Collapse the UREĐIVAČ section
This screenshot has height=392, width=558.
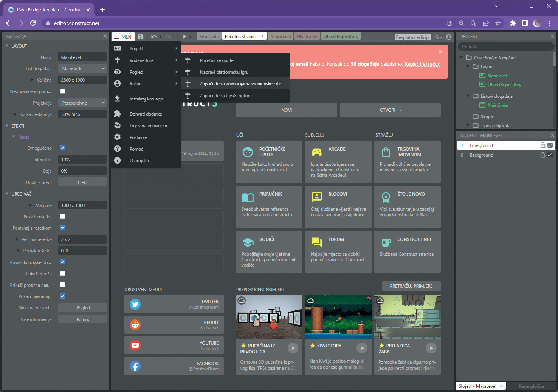point(7,194)
